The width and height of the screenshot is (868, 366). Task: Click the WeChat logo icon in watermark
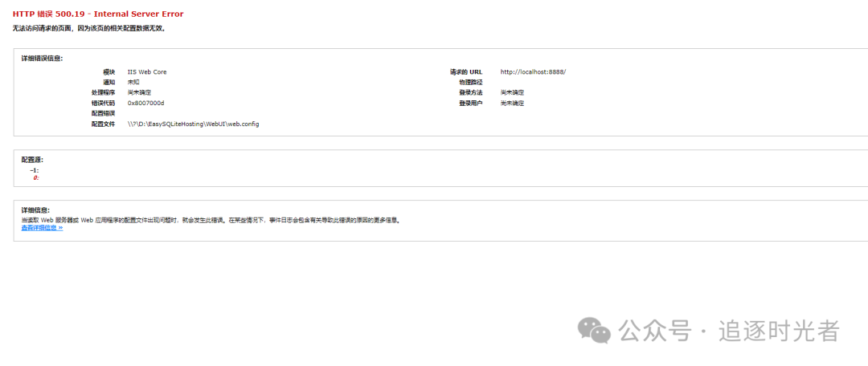coord(594,330)
